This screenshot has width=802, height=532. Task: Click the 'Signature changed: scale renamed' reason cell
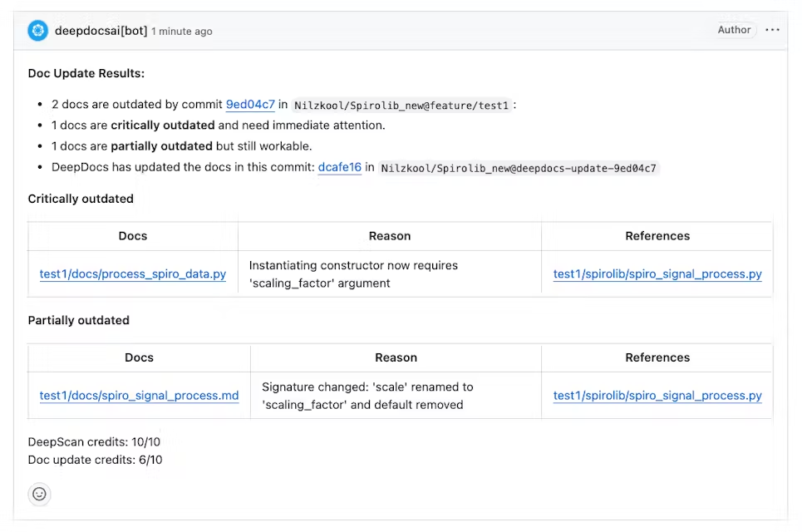(x=396, y=396)
